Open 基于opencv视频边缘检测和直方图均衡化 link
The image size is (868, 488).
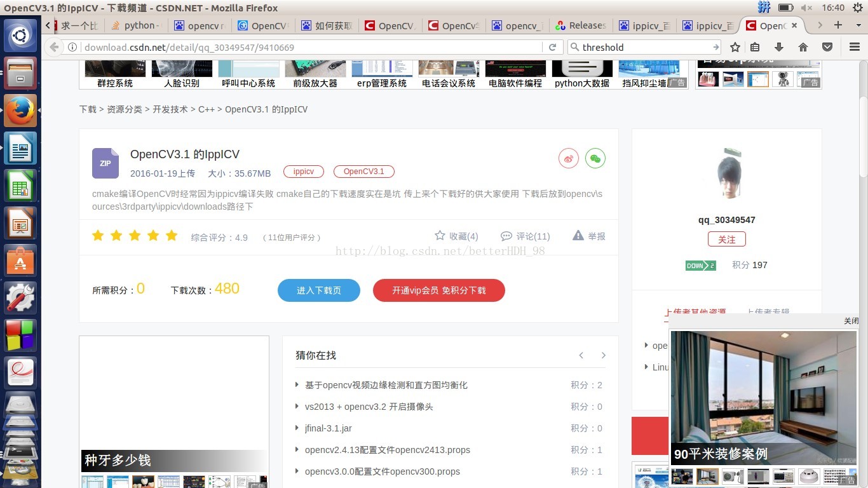coord(386,385)
